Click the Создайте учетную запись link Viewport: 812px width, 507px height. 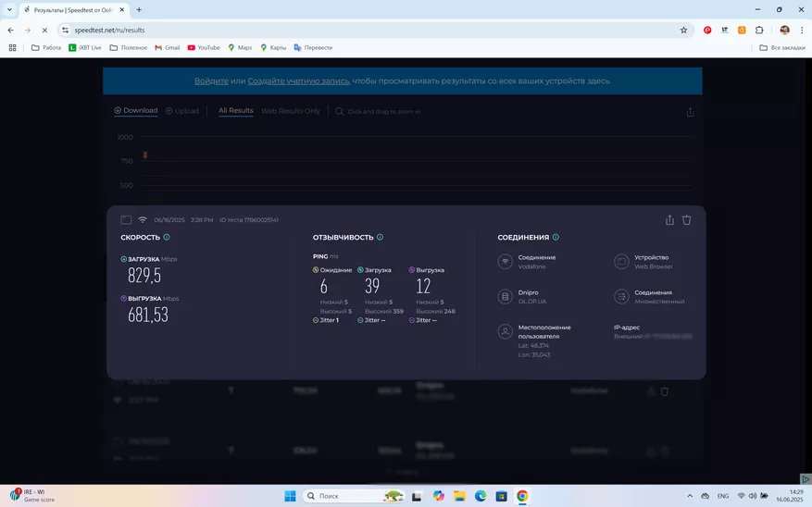tap(298, 81)
